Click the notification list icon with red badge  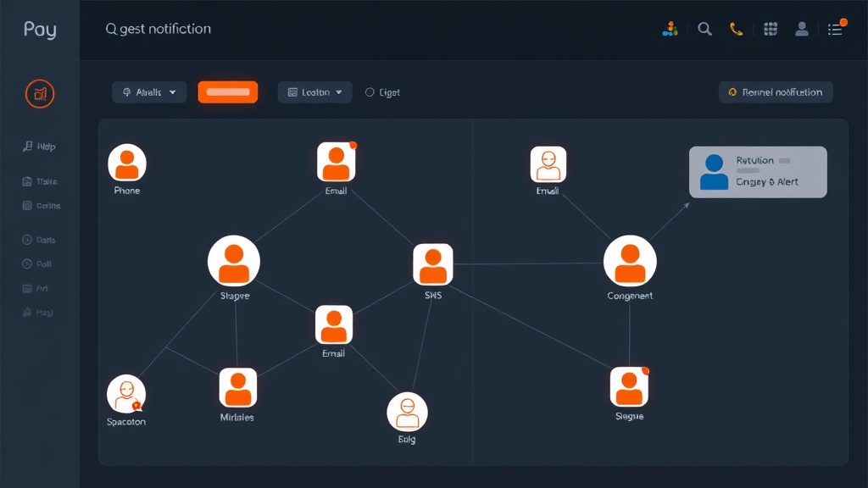[833, 28]
